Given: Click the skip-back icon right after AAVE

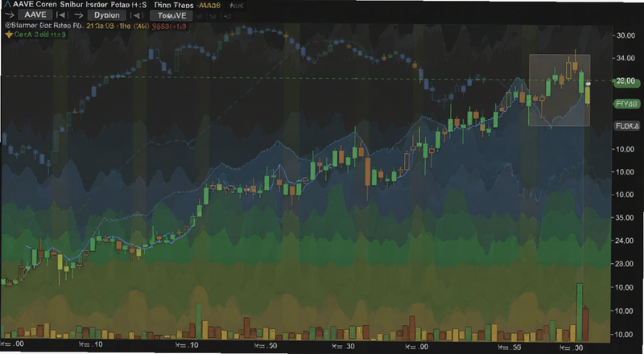Looking at the screenshot, I should [x=62, y=15].
